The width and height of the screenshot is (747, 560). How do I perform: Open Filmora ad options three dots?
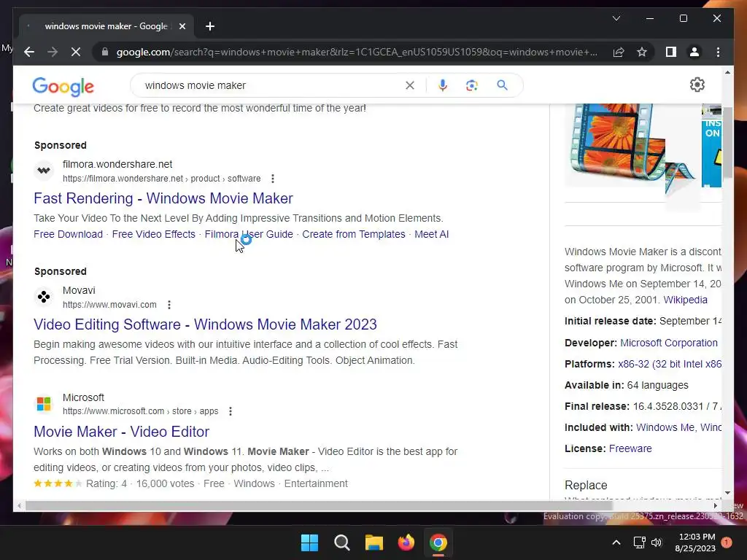click(x=273, y=179)
